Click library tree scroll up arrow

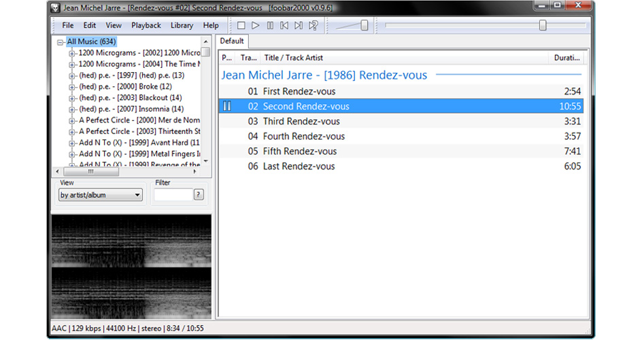pos(206,41)
